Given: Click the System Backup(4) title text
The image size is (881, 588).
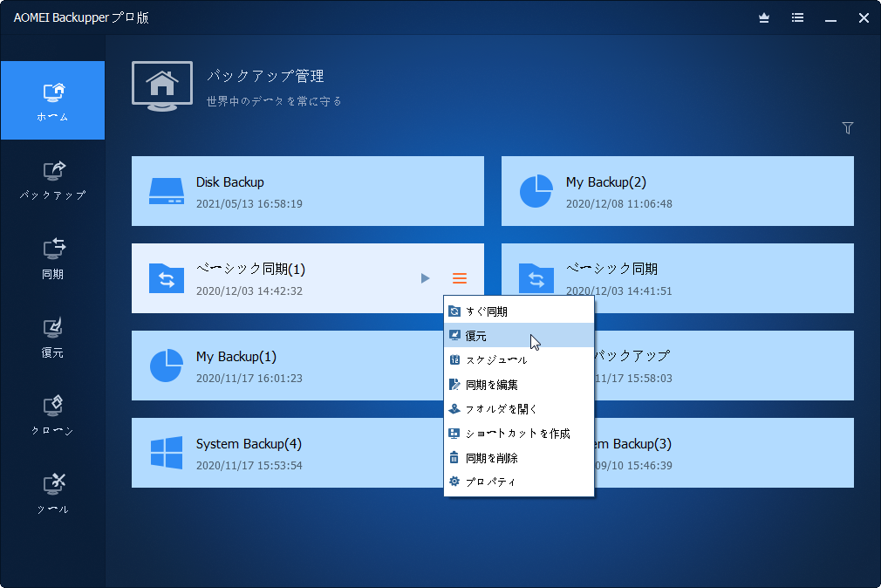Looking at the screenshot, I should pyautogui.click(x=249, y=444).
